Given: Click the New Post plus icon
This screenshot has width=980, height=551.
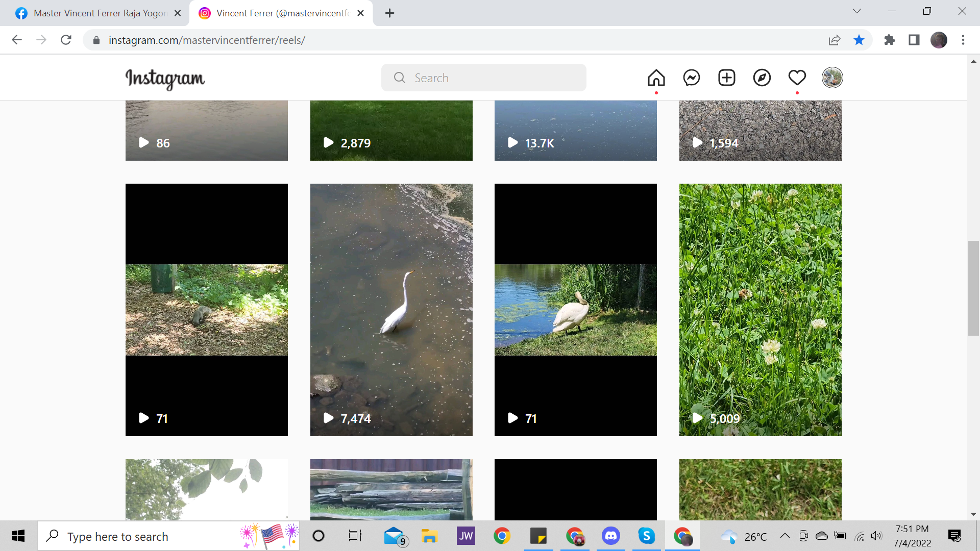Looking at the screenshot, I should [726, 78].
